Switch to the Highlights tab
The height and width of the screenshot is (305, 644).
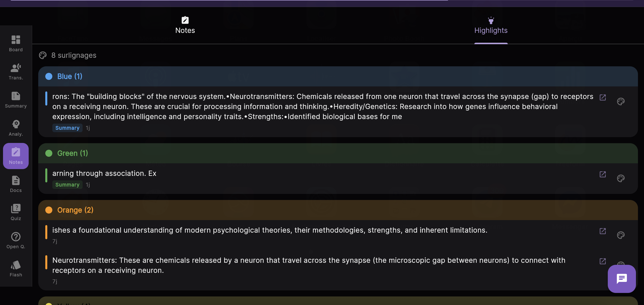point(491,25)
